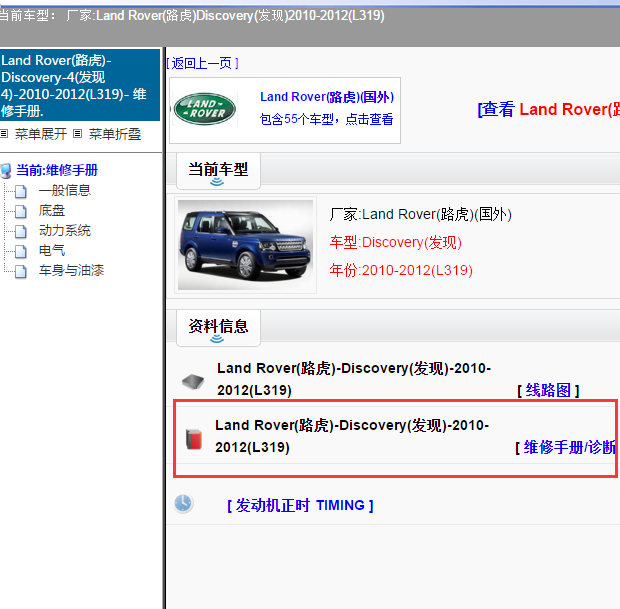Select the 当前车型 tab
Viewport: 620px width, 609px height.
(218, 171)
